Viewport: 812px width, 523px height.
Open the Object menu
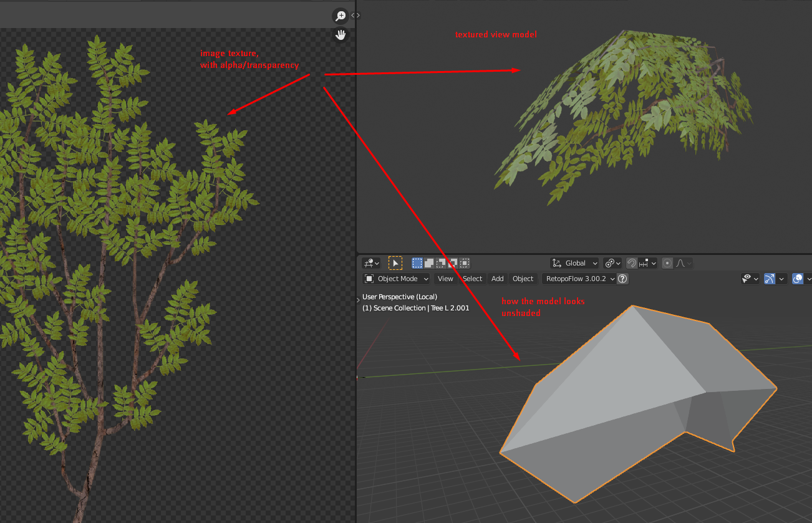tap(523, 279)
